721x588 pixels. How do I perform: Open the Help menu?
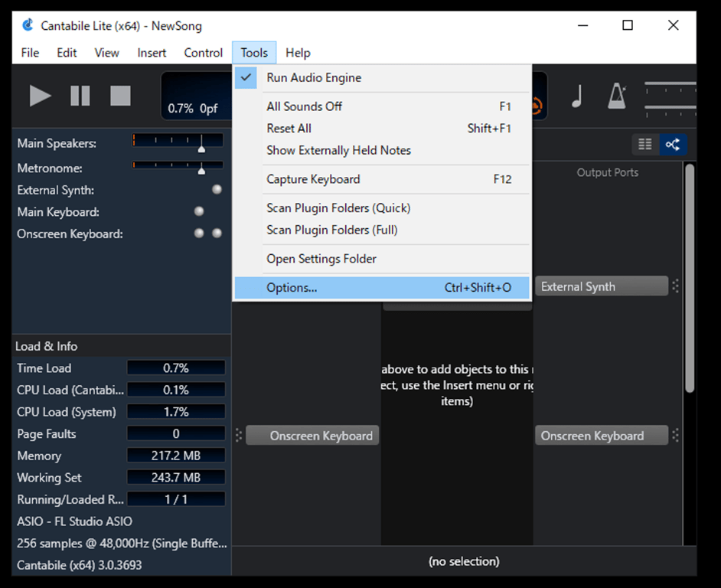coord(298,53)
